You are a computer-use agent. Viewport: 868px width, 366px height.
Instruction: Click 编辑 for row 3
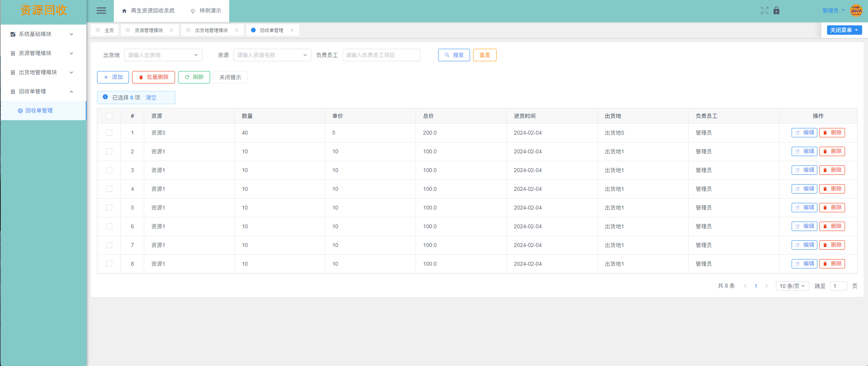(x=804, y=170)
